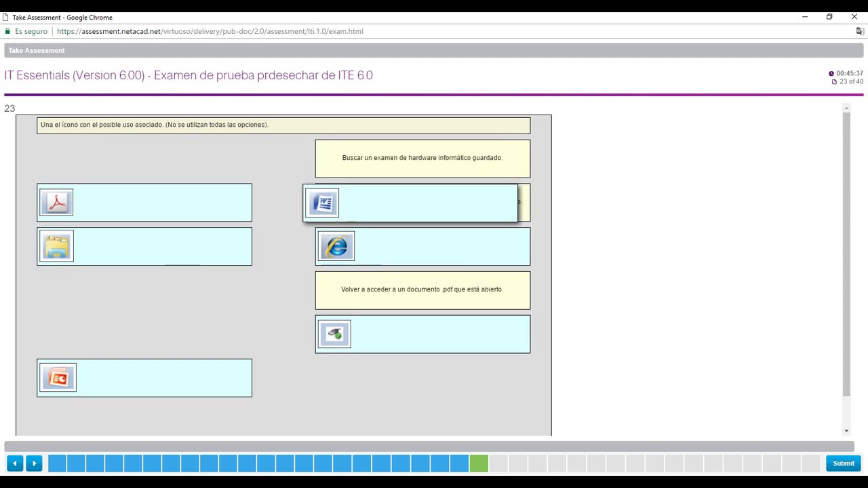868x488 pixels.
Task: Select the safely remove hardware icon tile
Action: coord(422,334)
